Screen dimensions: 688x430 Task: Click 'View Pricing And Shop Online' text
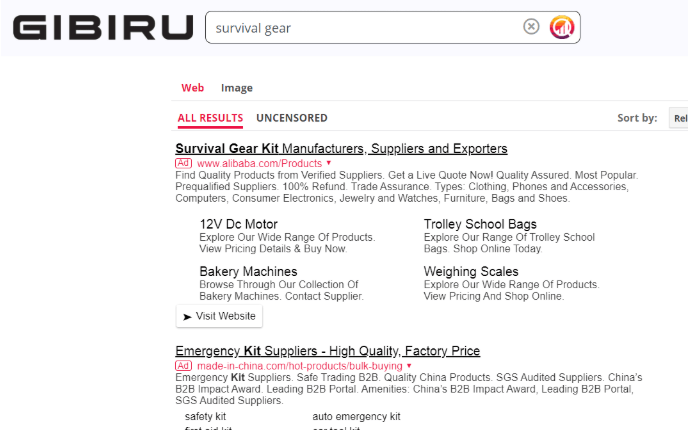point(494,296)
